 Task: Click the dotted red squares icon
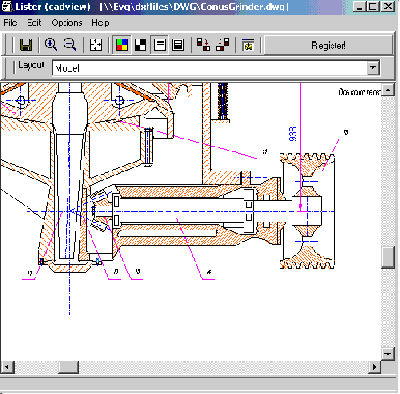pos(223,45)
